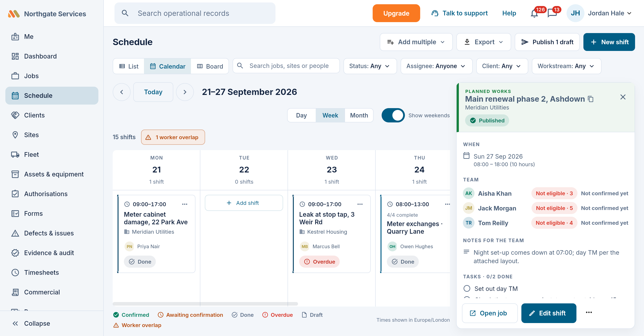Open options menu on Meter cabinet damage shift
The width and height of the screenshot is (644, 336).
184,204
